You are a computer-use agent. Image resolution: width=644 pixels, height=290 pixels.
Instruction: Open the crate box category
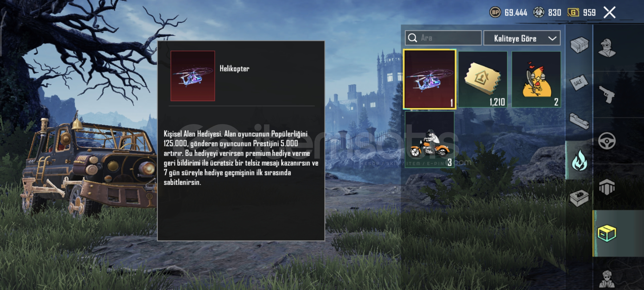click(579, 45)
